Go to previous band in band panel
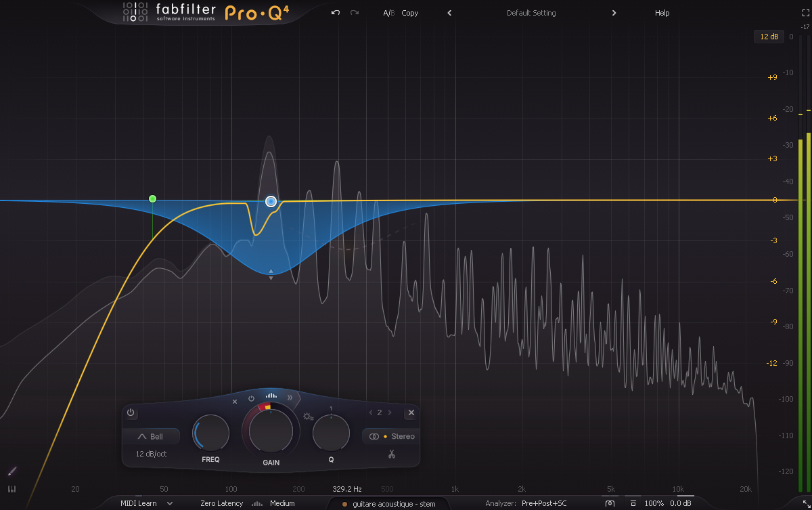The width and height of the screenshot is (812, 510). (371, 412)
